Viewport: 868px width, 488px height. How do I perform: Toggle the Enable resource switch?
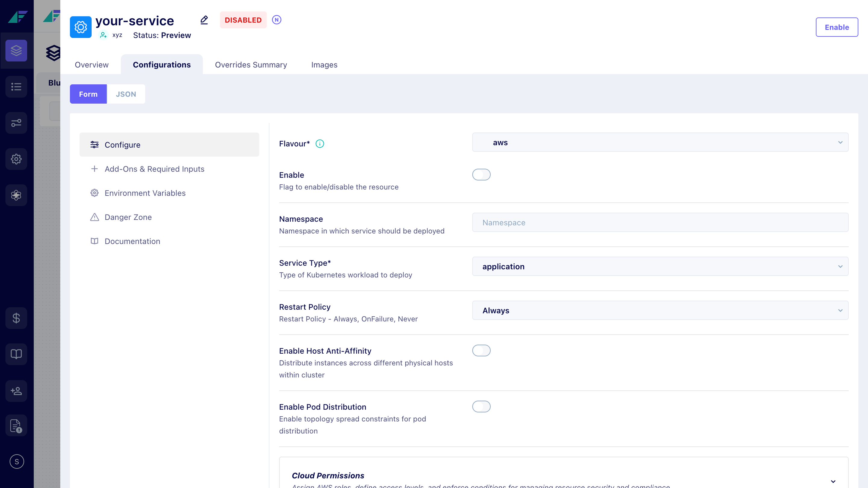tap(481, 174)
